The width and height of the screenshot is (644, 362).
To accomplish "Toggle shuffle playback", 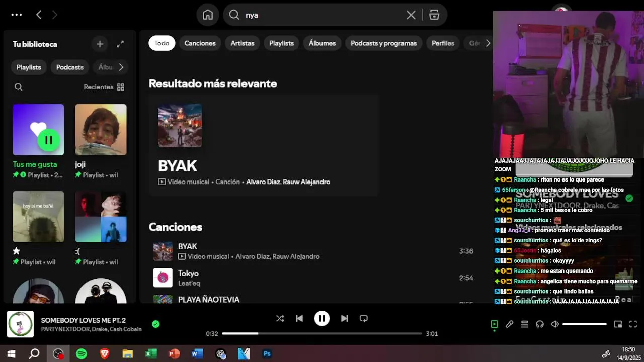I will [x=280, y=318].
